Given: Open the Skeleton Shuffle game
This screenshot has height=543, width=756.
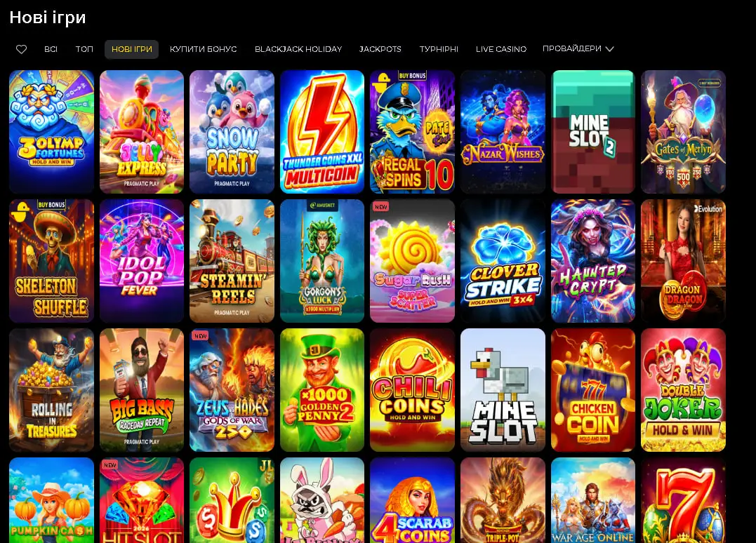Looking at the screenshot, I should pyautogui.click(x=51, y=261).
